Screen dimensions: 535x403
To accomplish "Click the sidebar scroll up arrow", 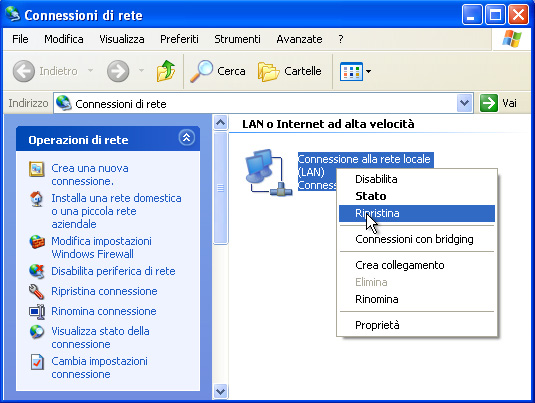I will pos(220,123).
